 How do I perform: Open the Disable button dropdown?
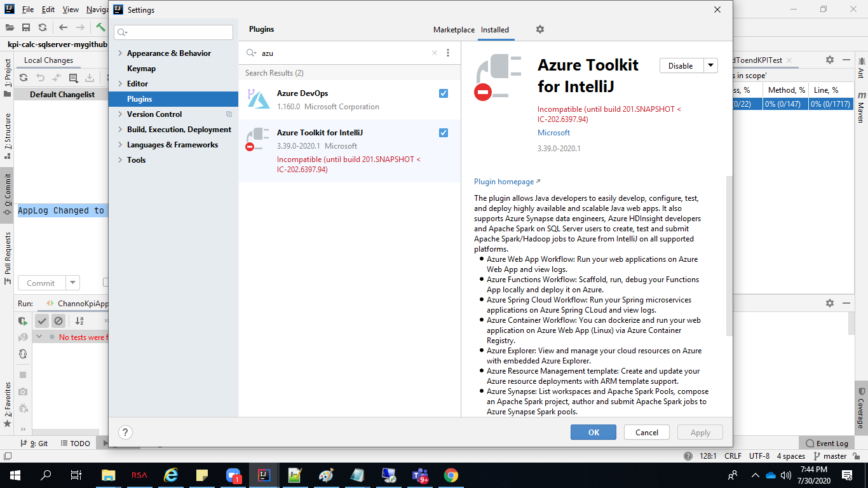coord(710,65)
